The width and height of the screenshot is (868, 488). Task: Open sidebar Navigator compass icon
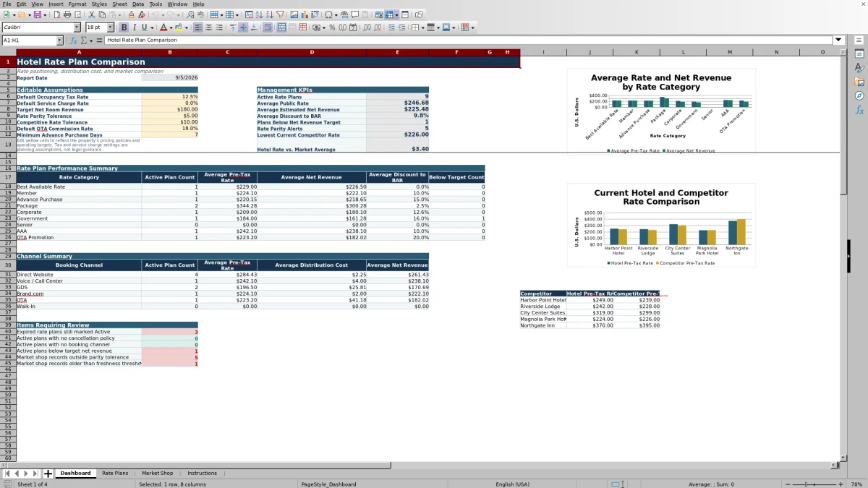coord(859,95)
